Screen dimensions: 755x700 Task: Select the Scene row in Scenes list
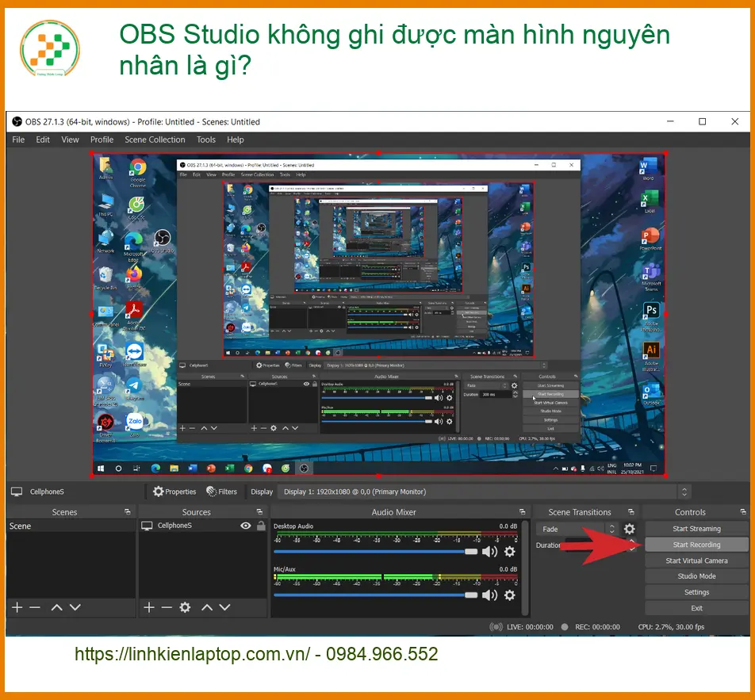(x=71, y=526)
